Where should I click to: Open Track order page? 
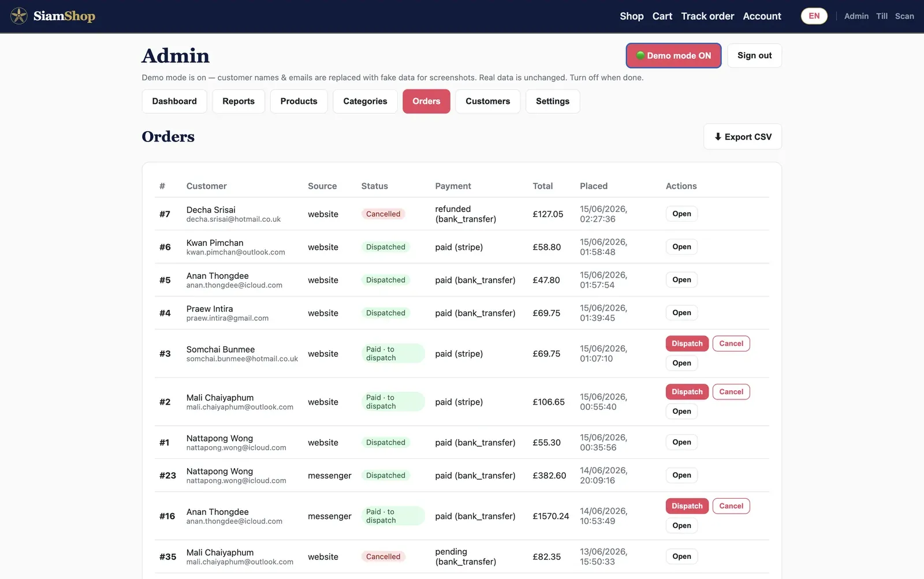coord(707,16)
